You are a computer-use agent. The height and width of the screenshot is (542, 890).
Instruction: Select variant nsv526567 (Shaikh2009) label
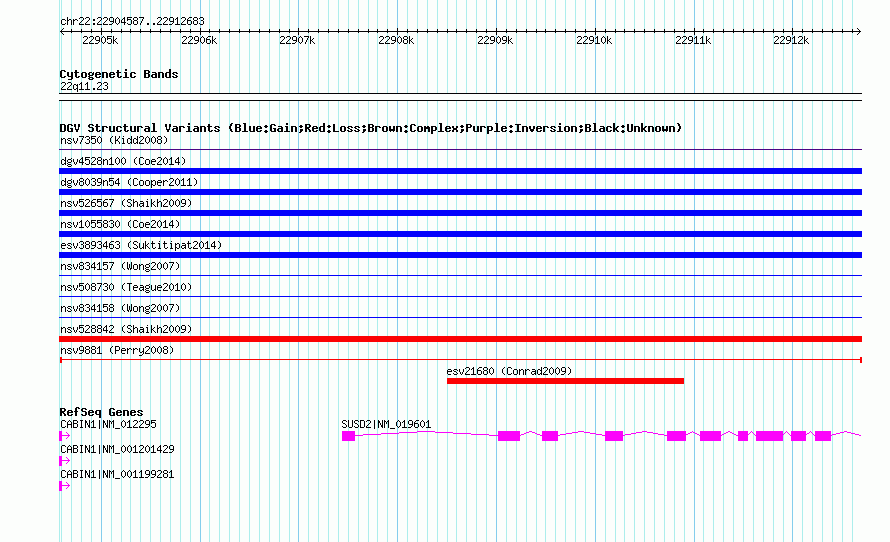pos(126,203)
